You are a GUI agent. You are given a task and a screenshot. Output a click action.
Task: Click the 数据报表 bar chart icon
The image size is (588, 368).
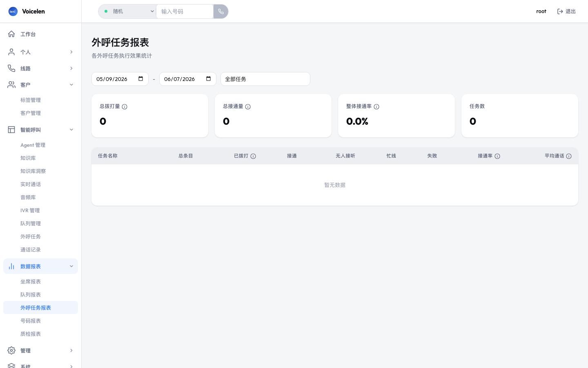(11, 266)
